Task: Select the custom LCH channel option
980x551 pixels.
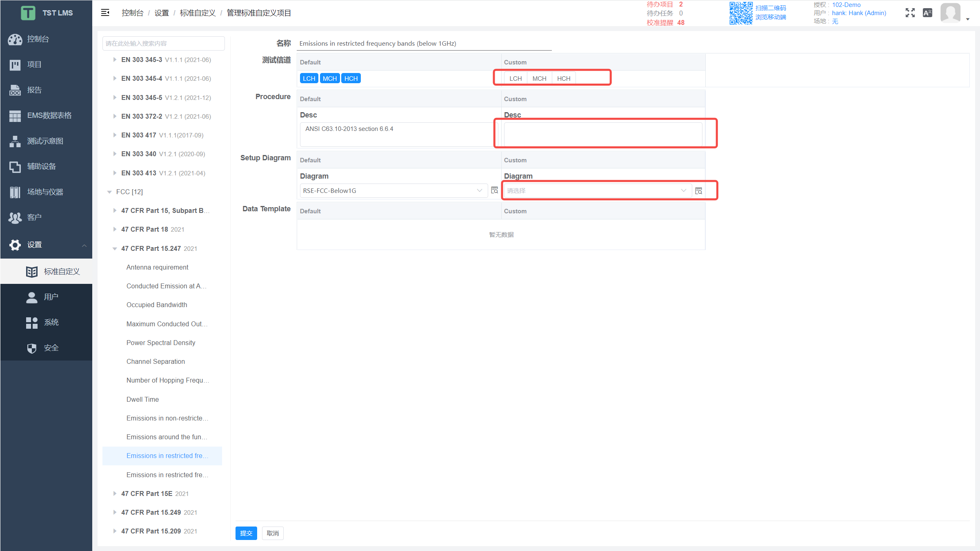Action: 516,78
